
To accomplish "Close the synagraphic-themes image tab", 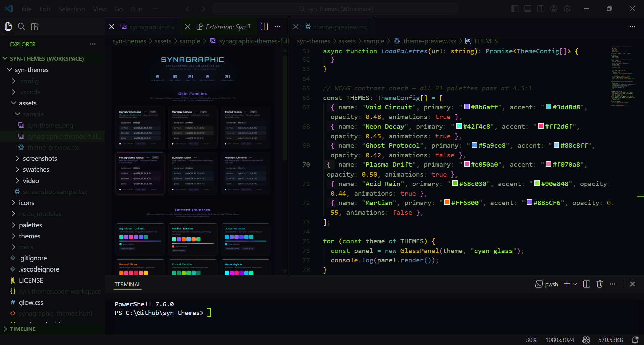I will (112, 27).
